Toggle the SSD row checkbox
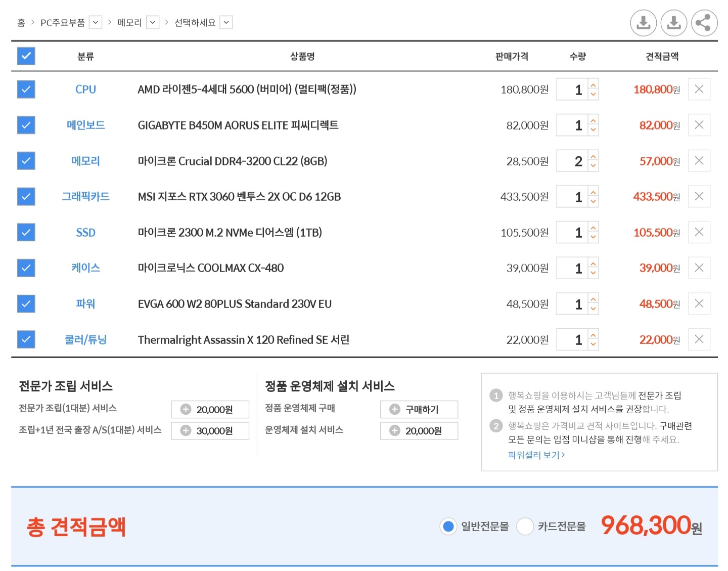Image resolution: width=728 pixels, height=571 pixels. click(x=26, y=232)
